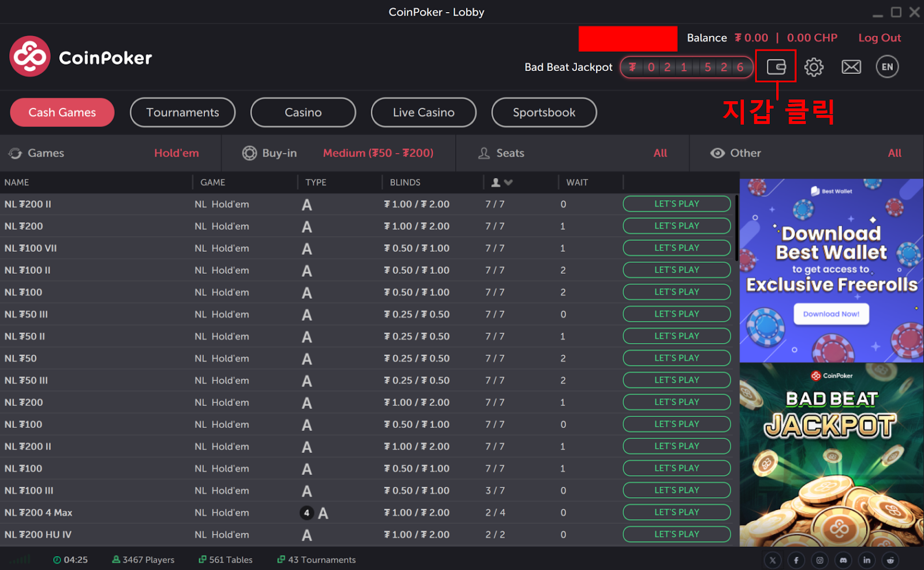Open the Reddit social icon
Viewport: 924px width, 570px height.
(x=891, y=560)
